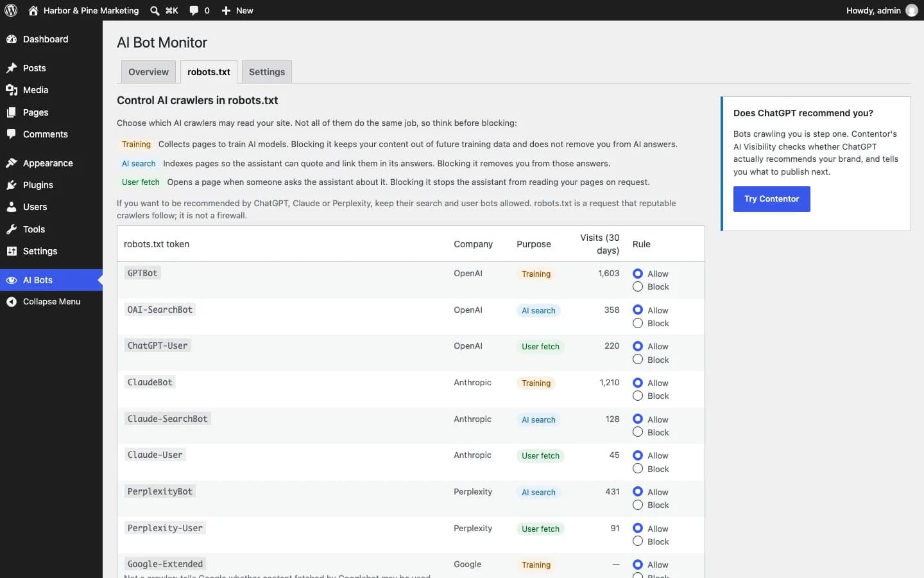The width and height of the screenshot is (924, 578).
Task: Click the Tools wrench icon
Action: [x=12, y=229]
